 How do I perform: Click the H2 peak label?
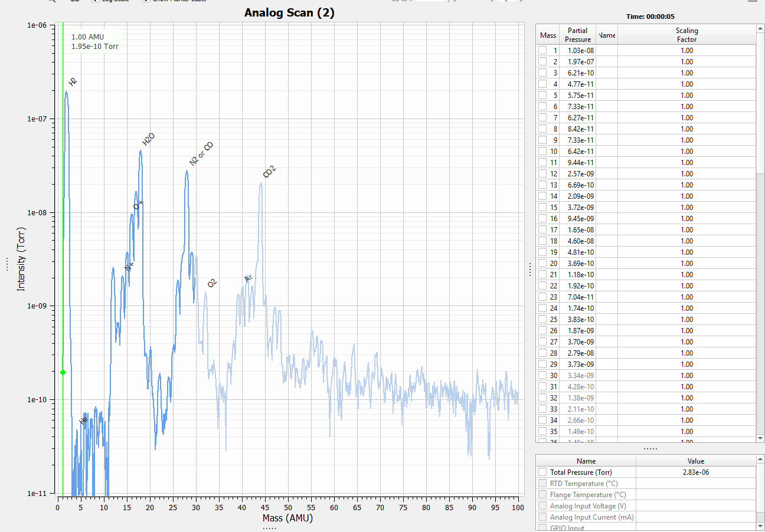pyautogui.click(x=73, y=82)
